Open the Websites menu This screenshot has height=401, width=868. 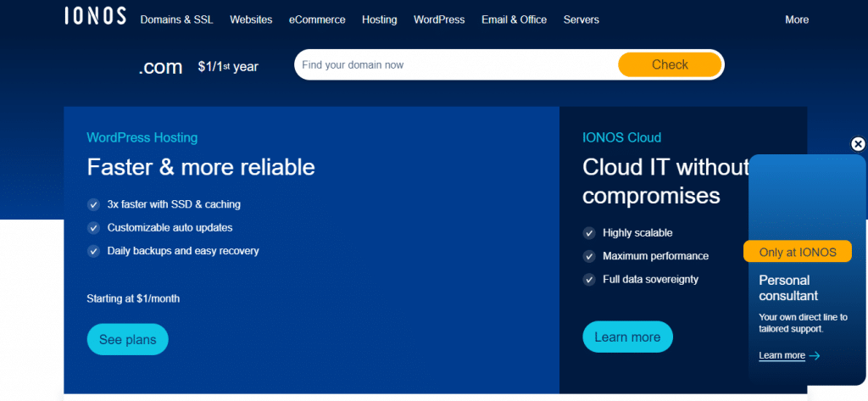coord(251,20)
